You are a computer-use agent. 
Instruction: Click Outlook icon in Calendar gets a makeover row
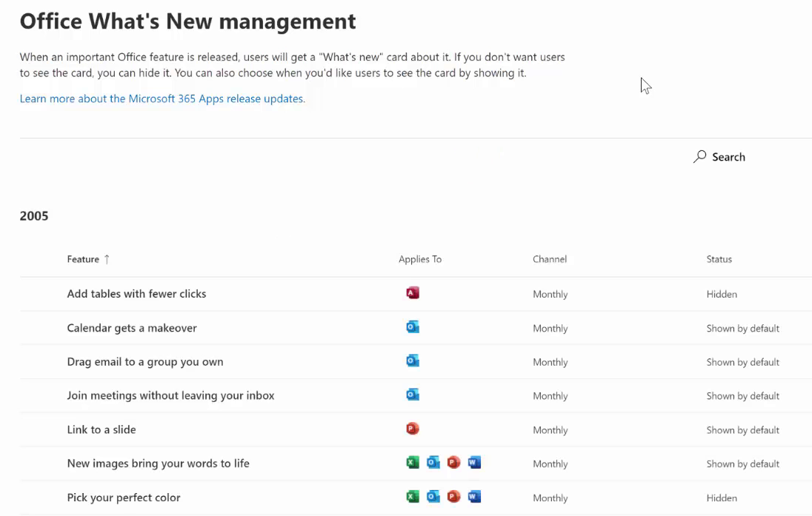(x=413, y=327)
